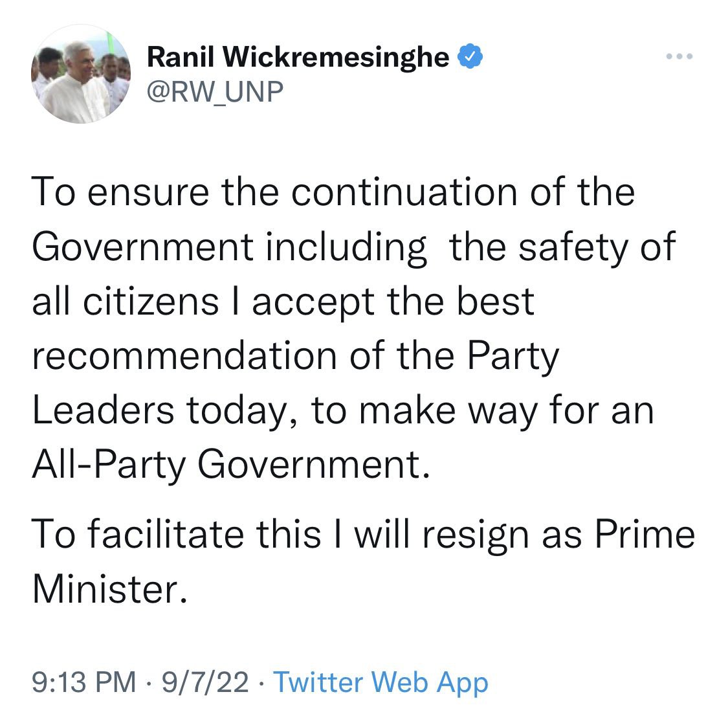Click the word "continuation" in the tweet

pyautogui.click(x=404, y=192)
